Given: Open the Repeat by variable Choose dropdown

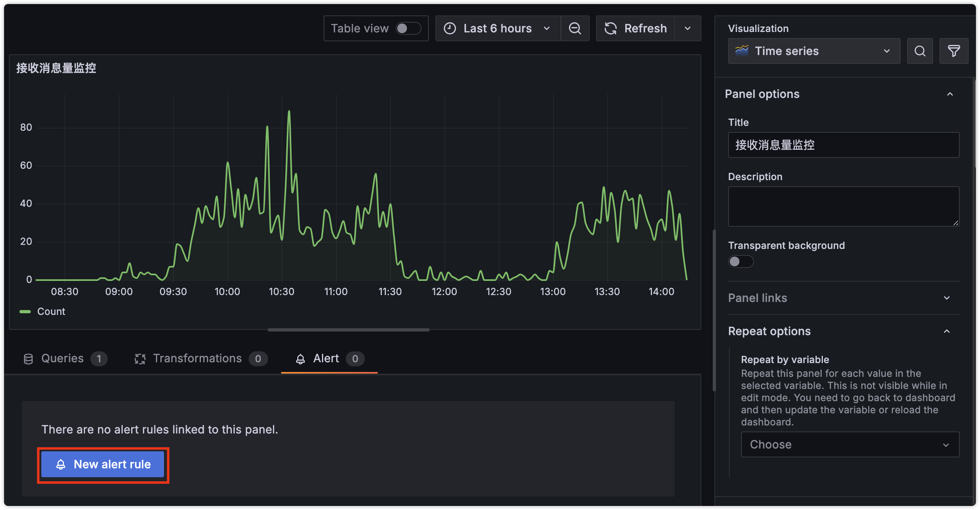Looking at the screenshot, I should pyautogui.click(x=850, y=444).
